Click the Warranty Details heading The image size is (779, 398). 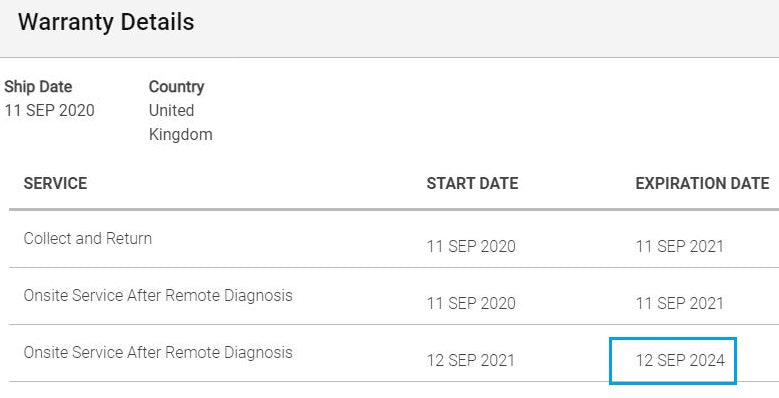[106, 22]
